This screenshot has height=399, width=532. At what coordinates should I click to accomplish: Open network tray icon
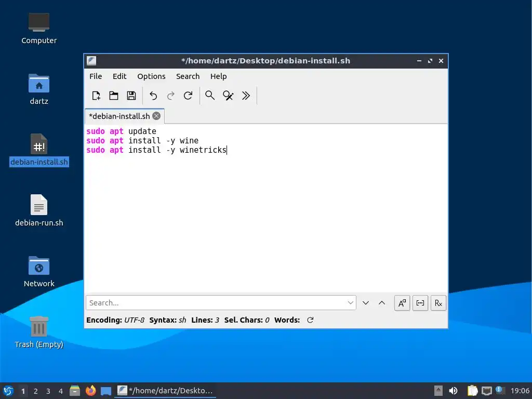(486, 391)
